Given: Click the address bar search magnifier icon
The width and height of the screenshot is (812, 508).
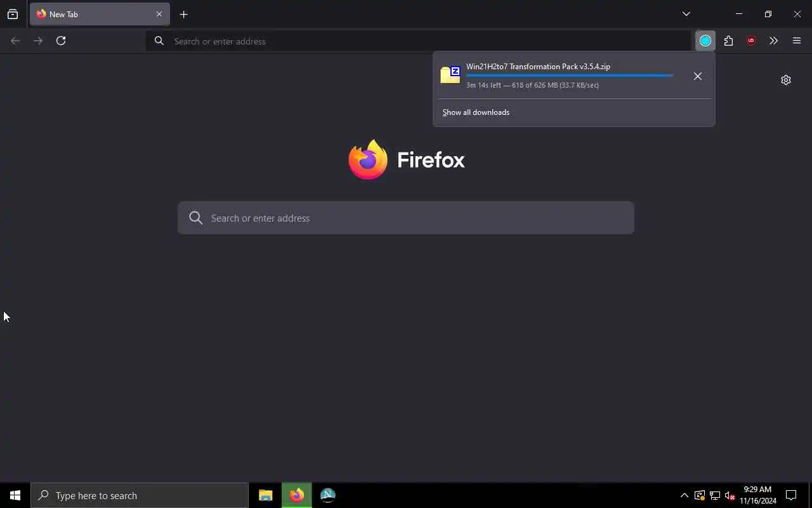Looking at the screenshot, I should tap(159, 41).
